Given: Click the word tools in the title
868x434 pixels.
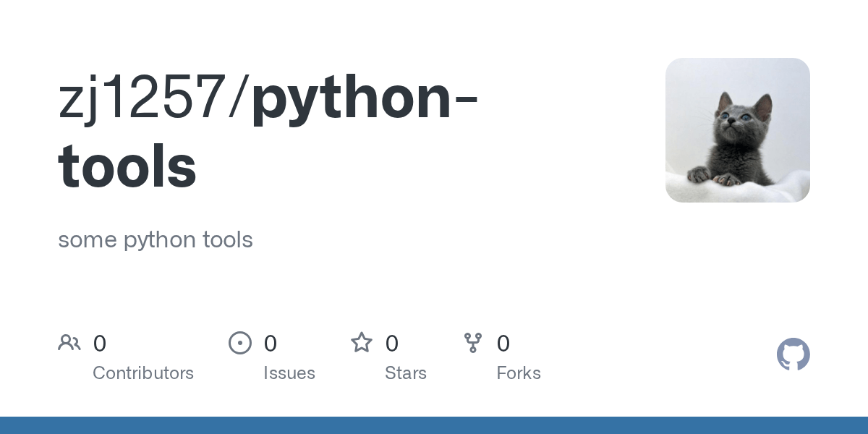Looking at the screenshot, I should (127, 166).
